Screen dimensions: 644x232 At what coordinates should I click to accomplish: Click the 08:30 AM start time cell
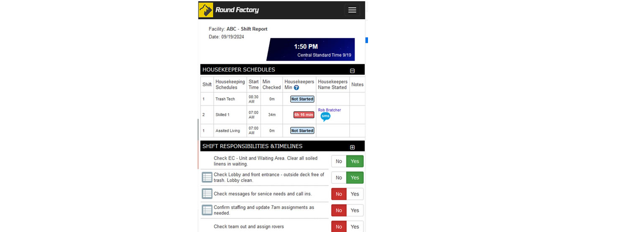[253, 99]
